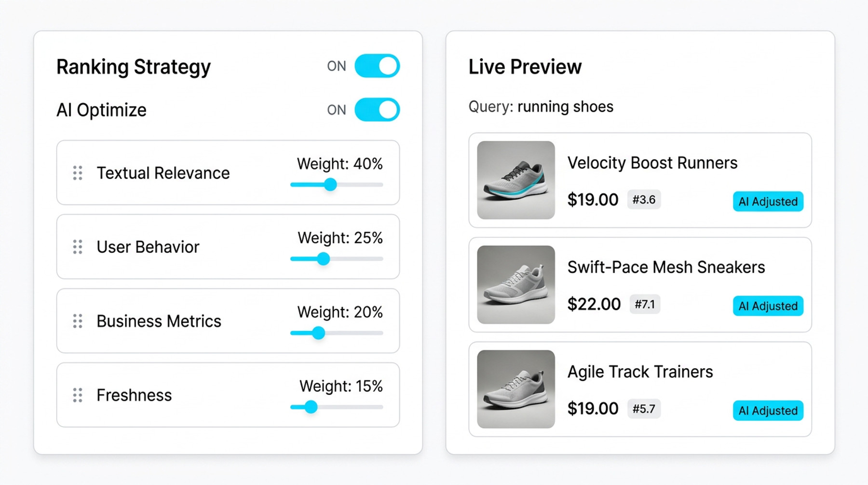Click the User Behavior drag handle

coord(78,247)
